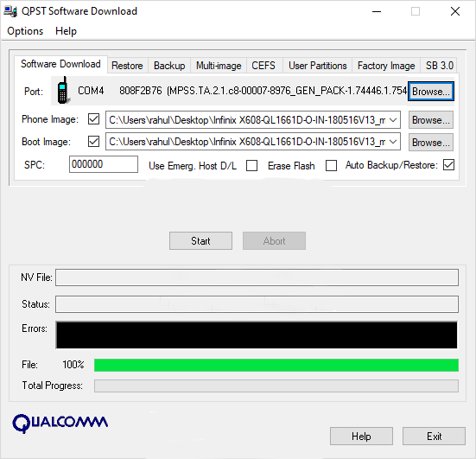Click the Total Progress bar
Image resolution: width=476 pixels, height=459 pixels.
pyautogui.click(x=276, y=386)
